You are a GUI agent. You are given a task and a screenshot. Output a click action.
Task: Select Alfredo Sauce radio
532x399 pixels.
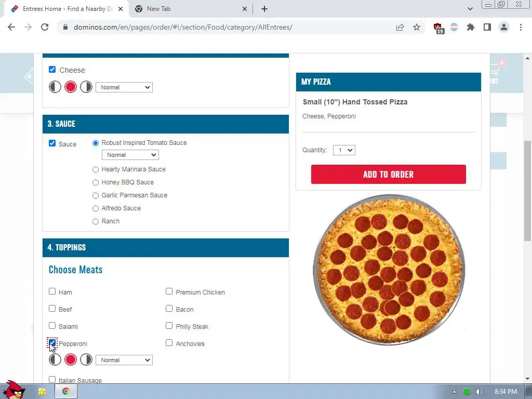click(x=96, y=208)
